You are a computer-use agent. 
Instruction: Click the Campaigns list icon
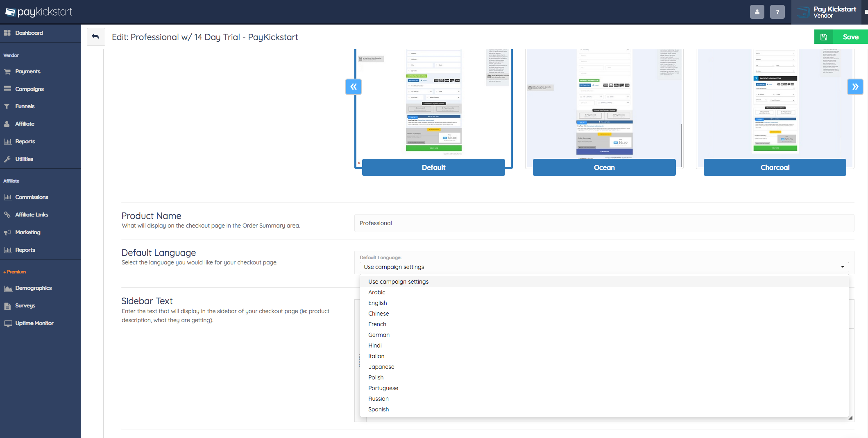pyautogui.click(x=7, y=89)
